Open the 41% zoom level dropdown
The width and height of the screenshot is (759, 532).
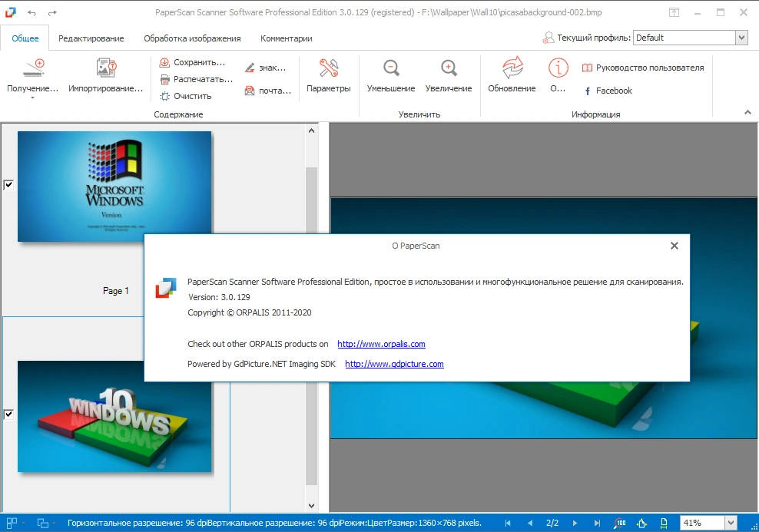pos(731,523)
